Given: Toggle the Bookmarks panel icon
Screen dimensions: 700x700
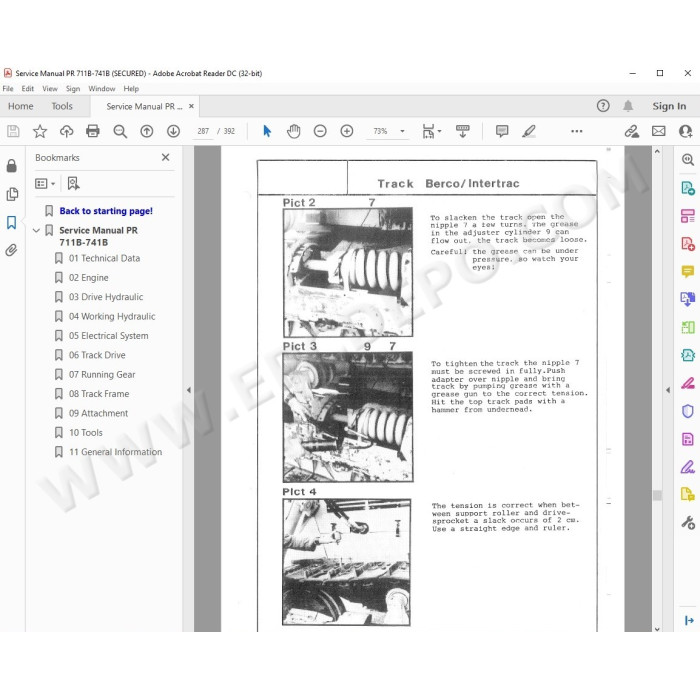Looking at the screenshot, I should pyautogui.click(x=12, y=222).
